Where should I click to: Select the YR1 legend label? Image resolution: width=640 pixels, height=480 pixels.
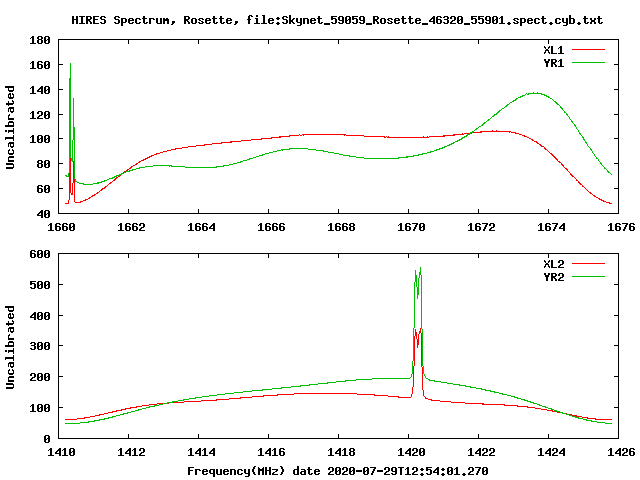(x=553, y=63)
